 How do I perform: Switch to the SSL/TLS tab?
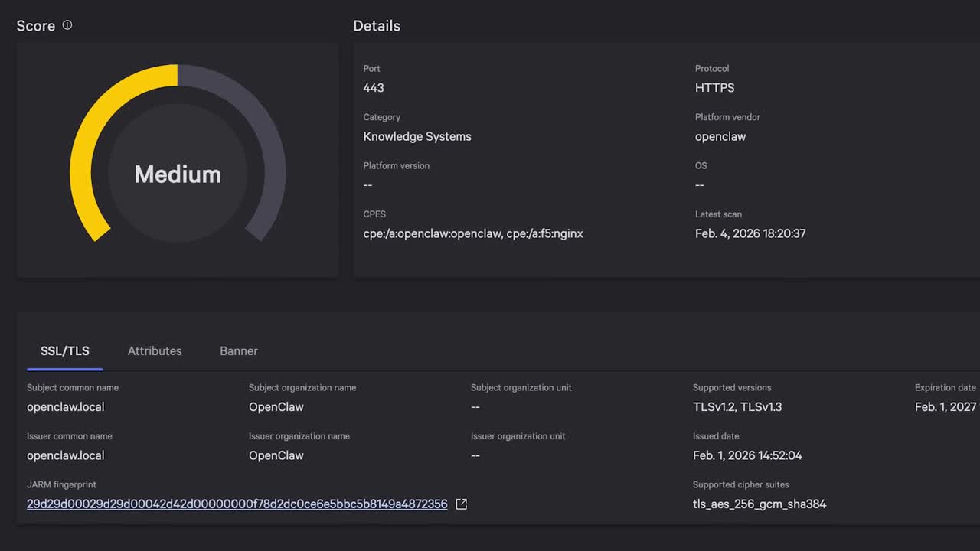[x=65, y=351]
